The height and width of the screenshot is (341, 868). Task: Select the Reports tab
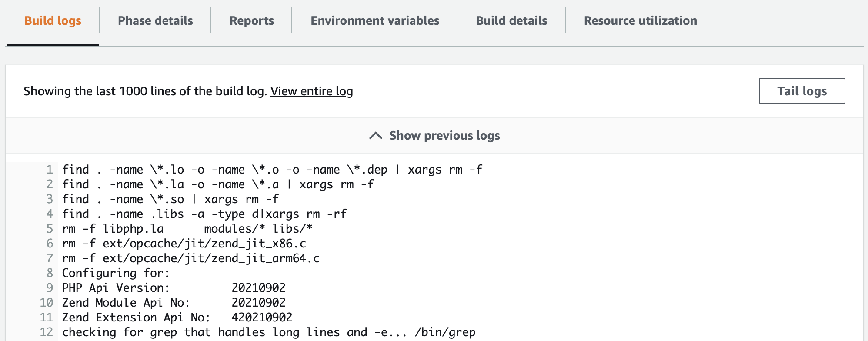coord(251,21)
